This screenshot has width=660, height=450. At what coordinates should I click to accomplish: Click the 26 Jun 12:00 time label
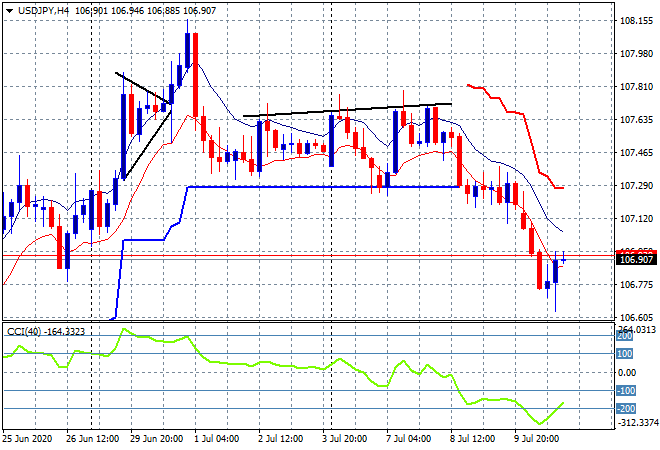[x=93, y=439]
